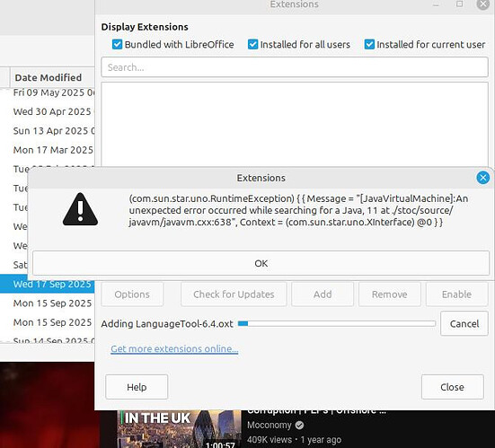Click the extensions Search field
The width and height of the screenshot is (495, 448).
click(295, 67)
